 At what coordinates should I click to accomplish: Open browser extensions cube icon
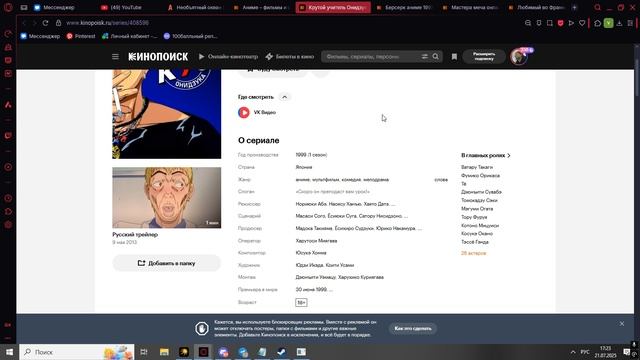598,23
